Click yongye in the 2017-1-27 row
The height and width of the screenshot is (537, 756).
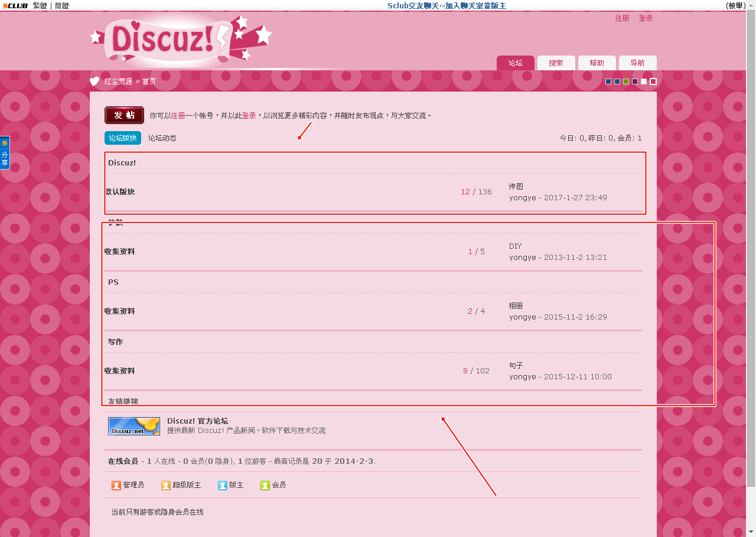[x=523, y=198]
